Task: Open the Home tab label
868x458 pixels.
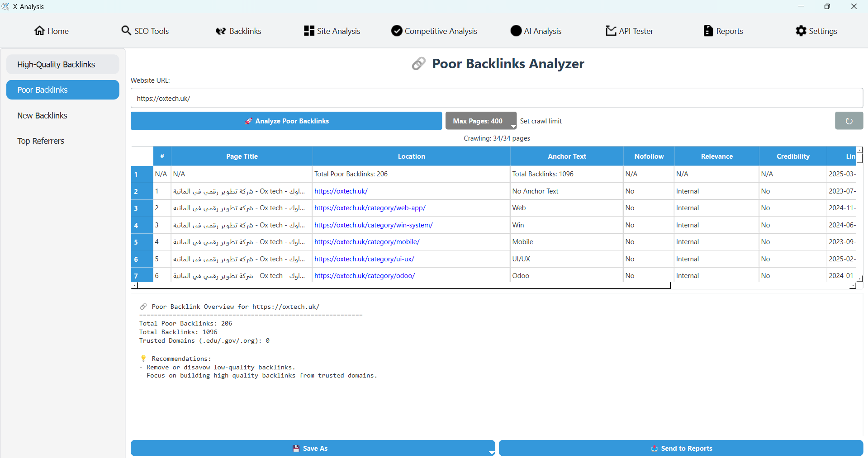Action: tap(58, 31)
